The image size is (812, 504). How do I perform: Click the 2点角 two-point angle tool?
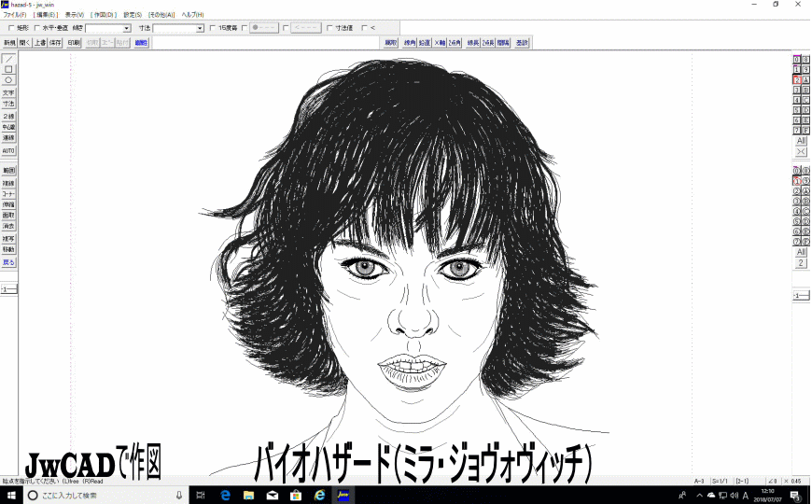pyautogui.click(x=455, y=43)
